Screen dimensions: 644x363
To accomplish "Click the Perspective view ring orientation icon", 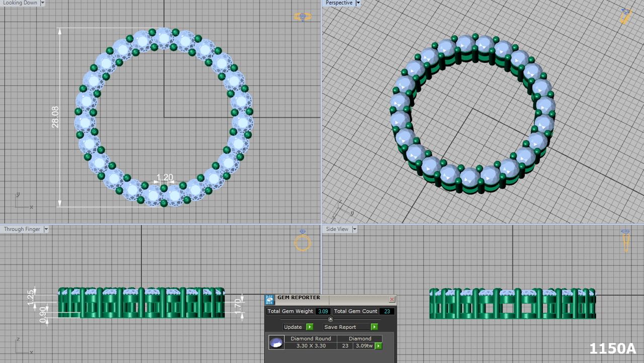I will pyautogui.click(x=625, y=16).
